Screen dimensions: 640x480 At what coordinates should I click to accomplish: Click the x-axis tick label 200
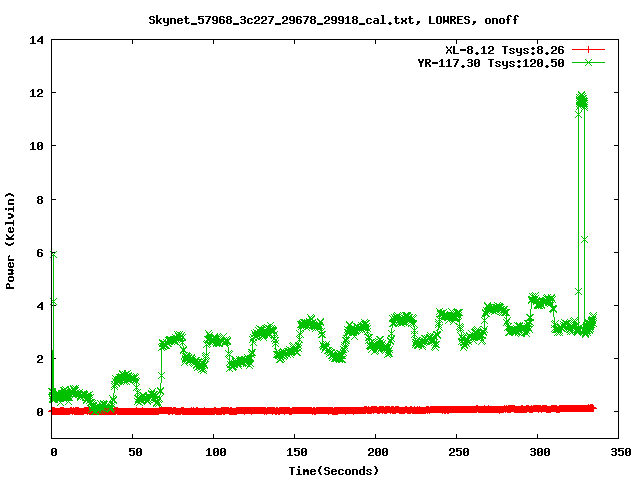(378, 452)
